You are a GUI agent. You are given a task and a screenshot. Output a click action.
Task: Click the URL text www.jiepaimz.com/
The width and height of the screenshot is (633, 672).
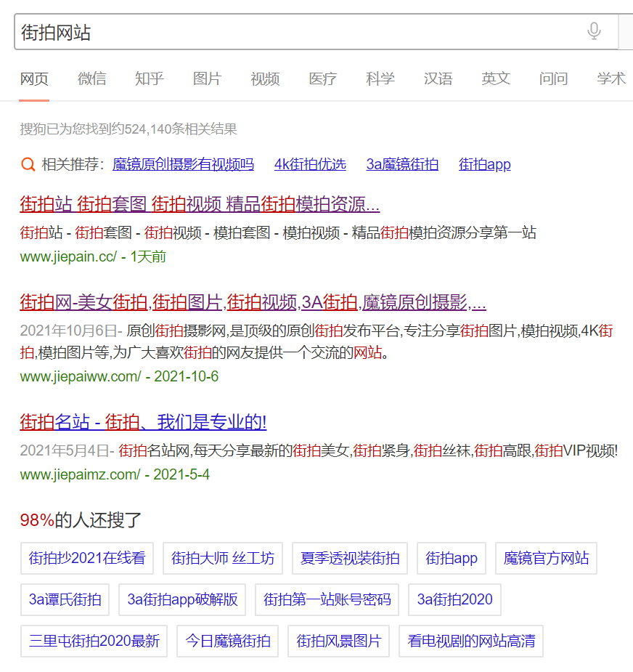(80, 474)
